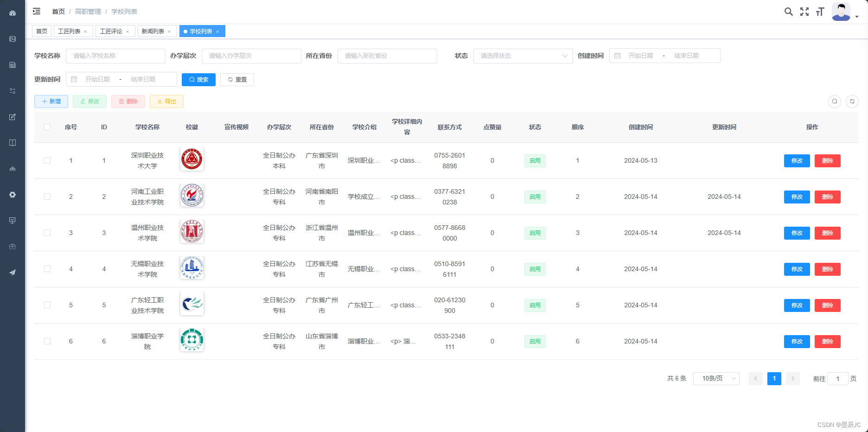The width and height of the screenshot is (868, 432).
Task: Click the 重置 reset button
Action: [237, 80]
